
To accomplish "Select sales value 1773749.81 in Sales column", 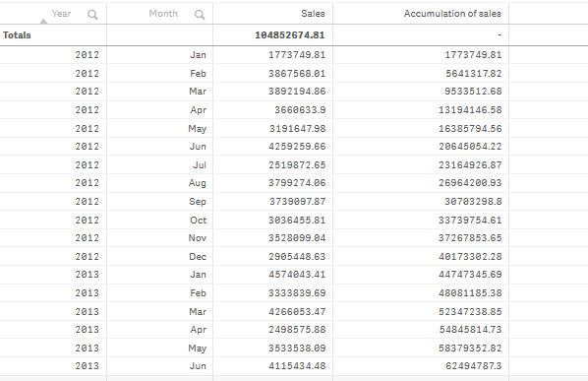I will click(297, 55).
